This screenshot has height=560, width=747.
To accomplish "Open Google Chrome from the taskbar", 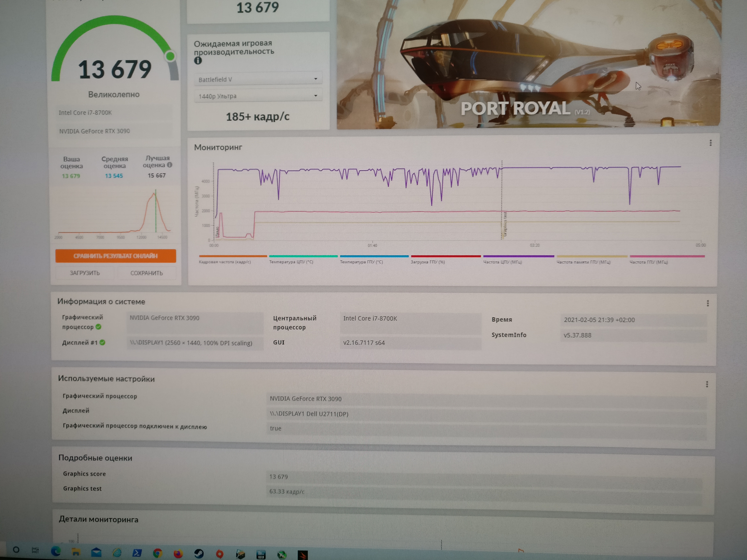I will pyautogui.click(x=157, y=553).
